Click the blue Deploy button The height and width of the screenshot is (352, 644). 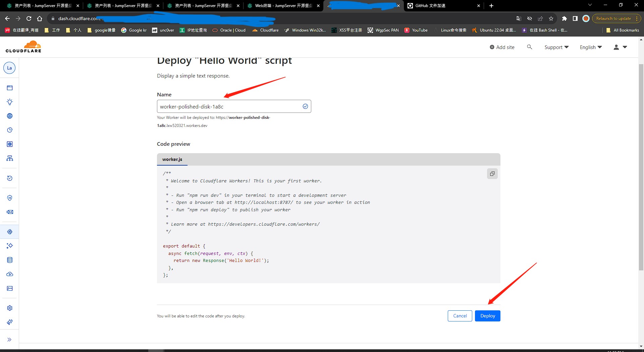pyautogui.click(x=487, y=316)
